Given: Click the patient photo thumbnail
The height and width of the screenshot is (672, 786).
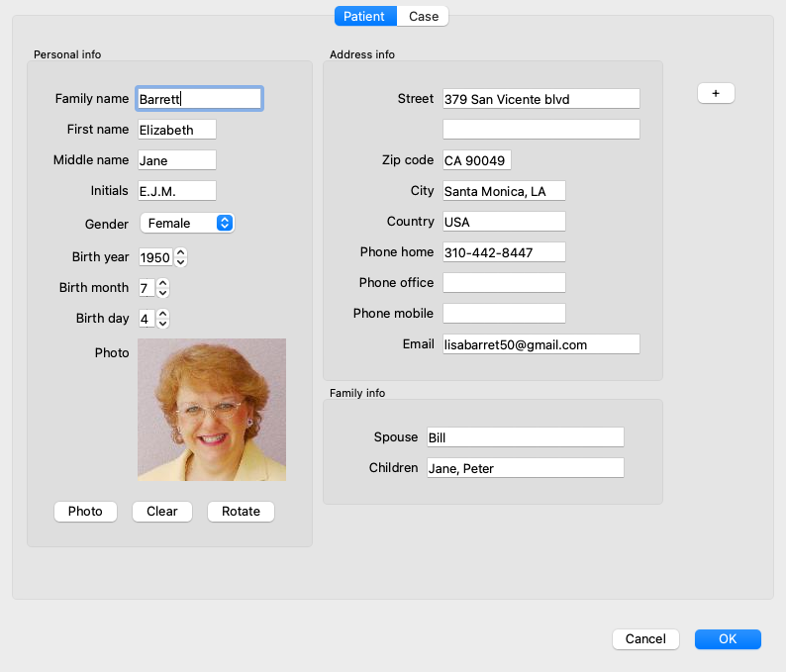Looking at the screenshot, I should [x=212, y=410].
